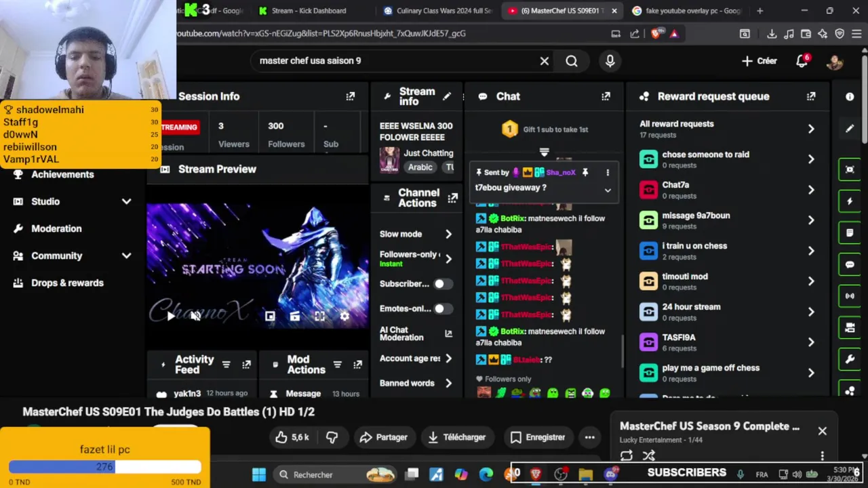Viewport: 868px width, 488px height.
Task: Open the YouTube account avatar menu
Action: pos(835,61)
